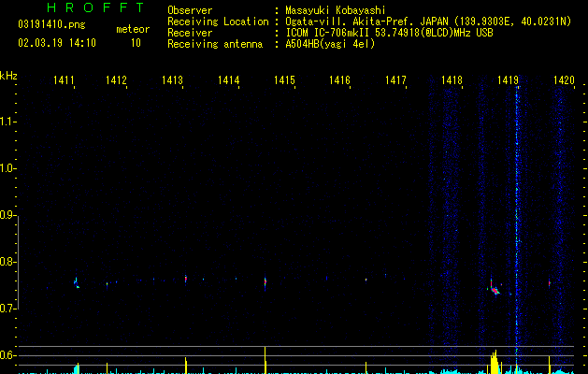The height and width of the screenshot is (374, 588).
Task: Click the 1414 time axis marker
Action: [228, 80]
